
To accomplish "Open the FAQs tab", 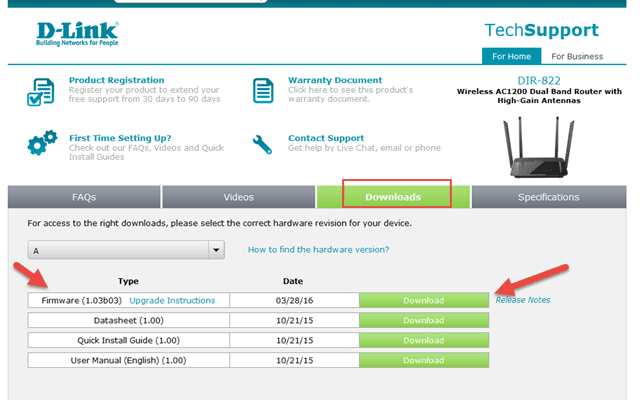I will [84, 197].
